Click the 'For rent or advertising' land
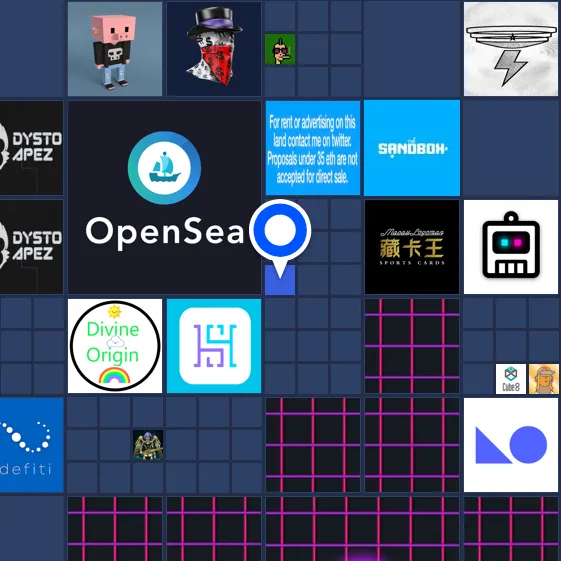 point(313,148)
